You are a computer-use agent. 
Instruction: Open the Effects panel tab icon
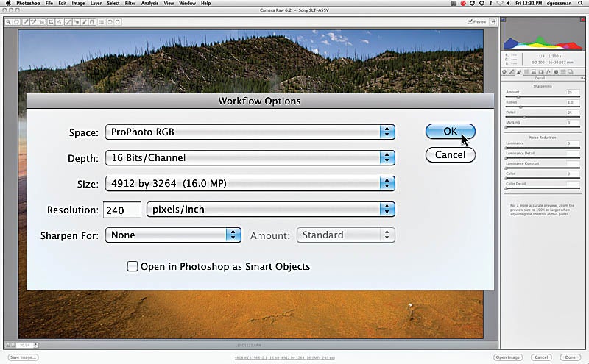coord(549,71)
